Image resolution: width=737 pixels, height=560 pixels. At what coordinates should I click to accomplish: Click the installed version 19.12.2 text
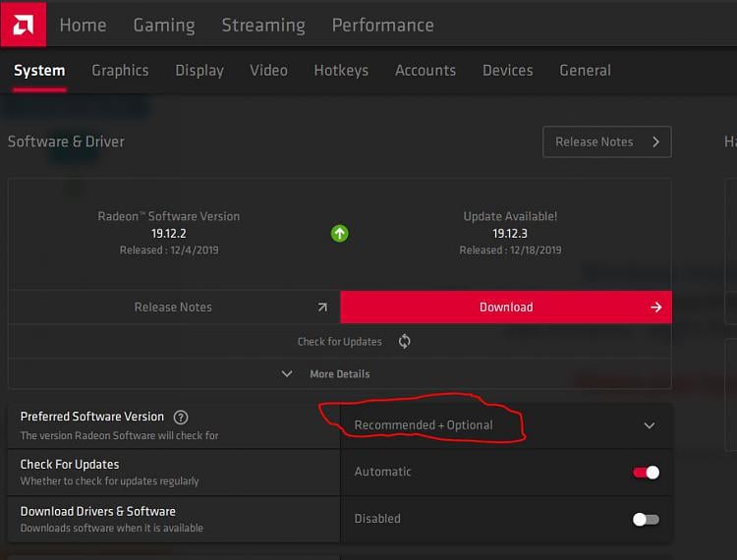(169, 234)
